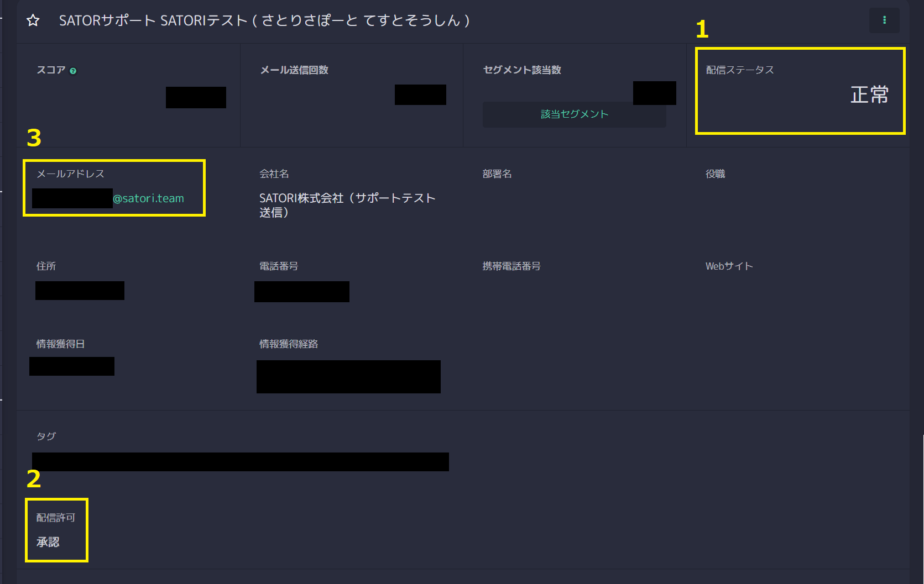Click the 電話番号 field label
The image size is (924, 584).
pos(279,266)
